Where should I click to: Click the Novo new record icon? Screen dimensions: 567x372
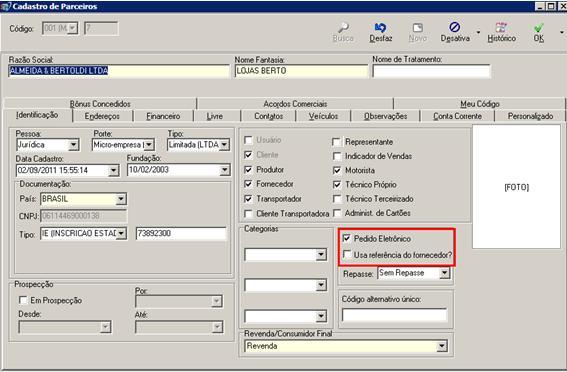(418, 28)
